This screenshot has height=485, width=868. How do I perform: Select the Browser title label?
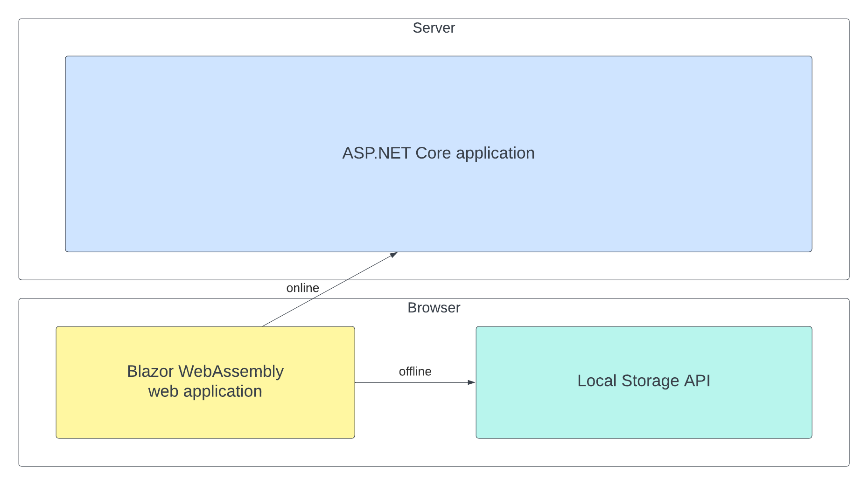(x=434, y=307)
